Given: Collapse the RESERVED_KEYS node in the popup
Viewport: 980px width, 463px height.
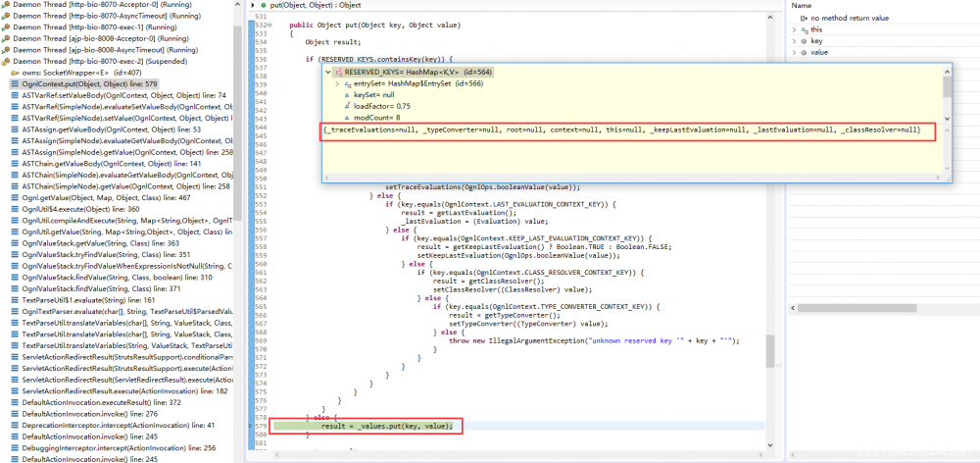Looking at the screenshot, I should click(x=328, y=72).
